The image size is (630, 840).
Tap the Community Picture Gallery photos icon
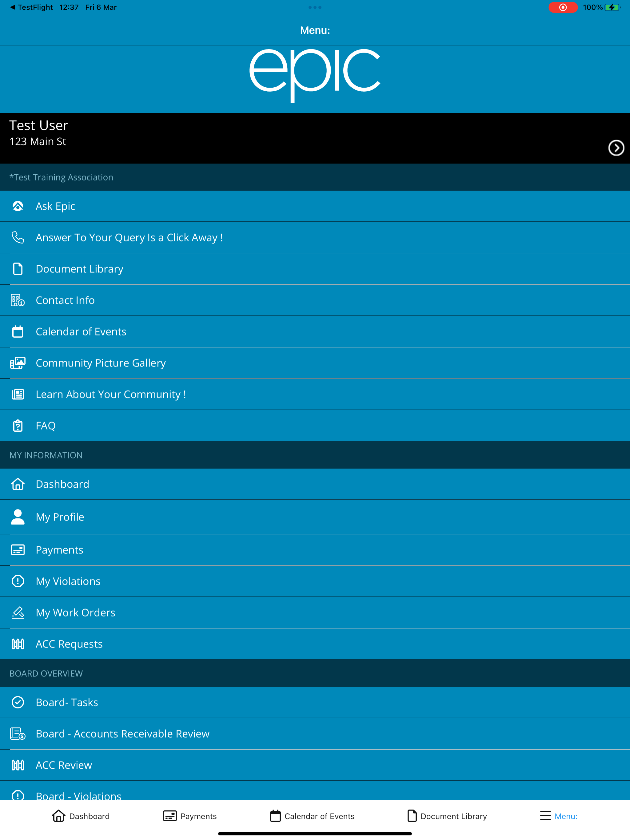click(18, 363)
